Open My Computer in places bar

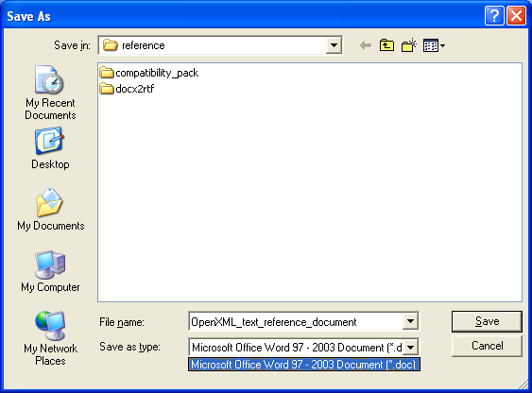click(50, 271)
